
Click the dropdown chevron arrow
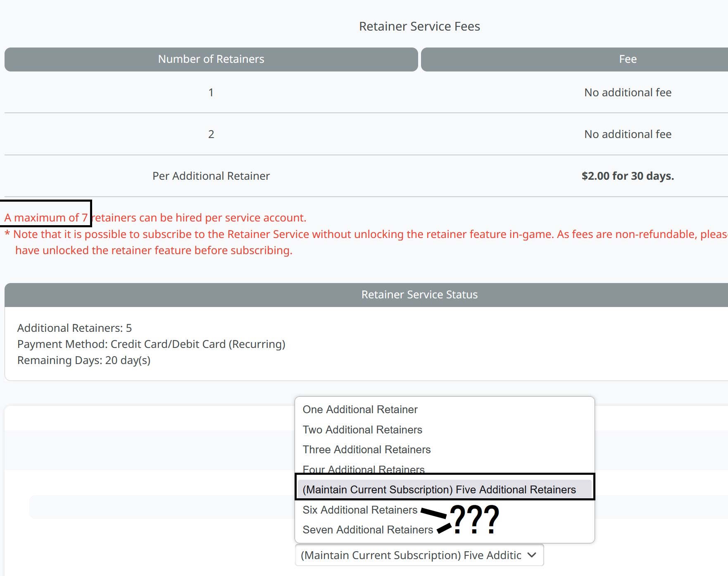point(532,555)
